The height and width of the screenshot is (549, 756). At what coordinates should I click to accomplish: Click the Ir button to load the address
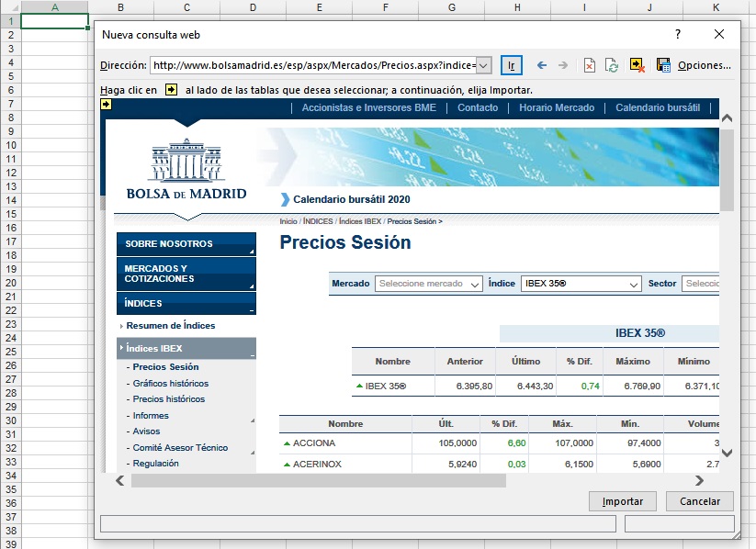pos(511,65)
